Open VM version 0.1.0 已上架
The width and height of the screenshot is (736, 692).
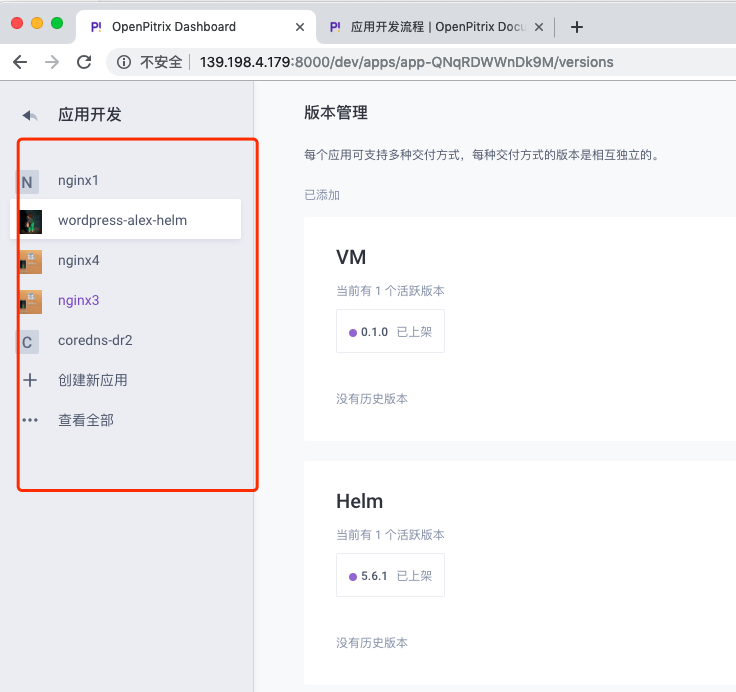pyautogui.click(x=390, y=331)
